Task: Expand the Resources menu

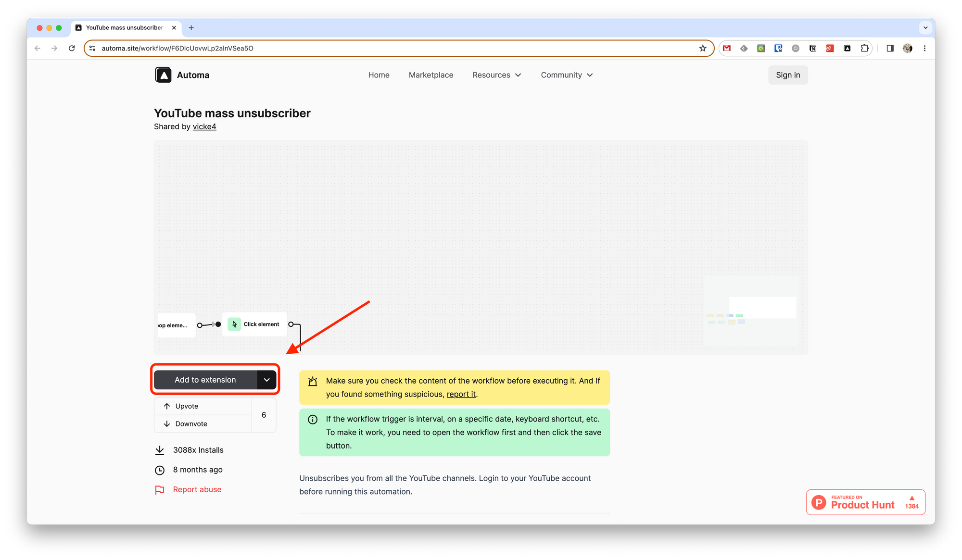Action: click(496, 75)
